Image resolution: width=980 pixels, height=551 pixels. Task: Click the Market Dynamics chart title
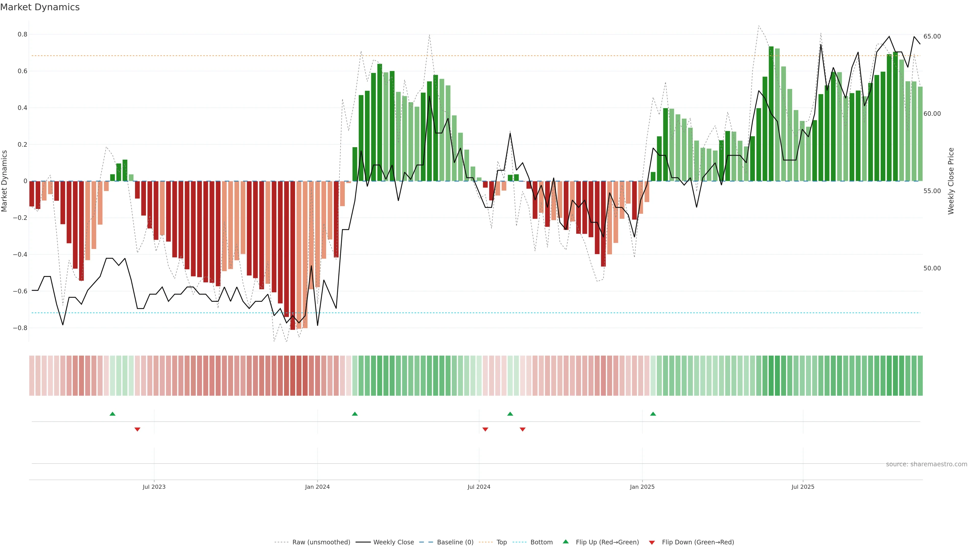click(40, 7)
